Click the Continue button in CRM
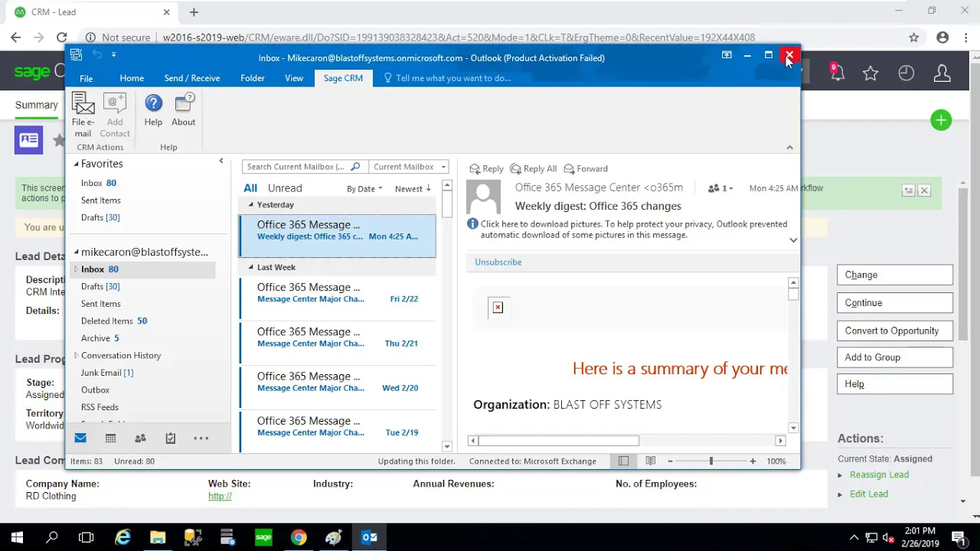Screen dimensions: 980x551 895,303
